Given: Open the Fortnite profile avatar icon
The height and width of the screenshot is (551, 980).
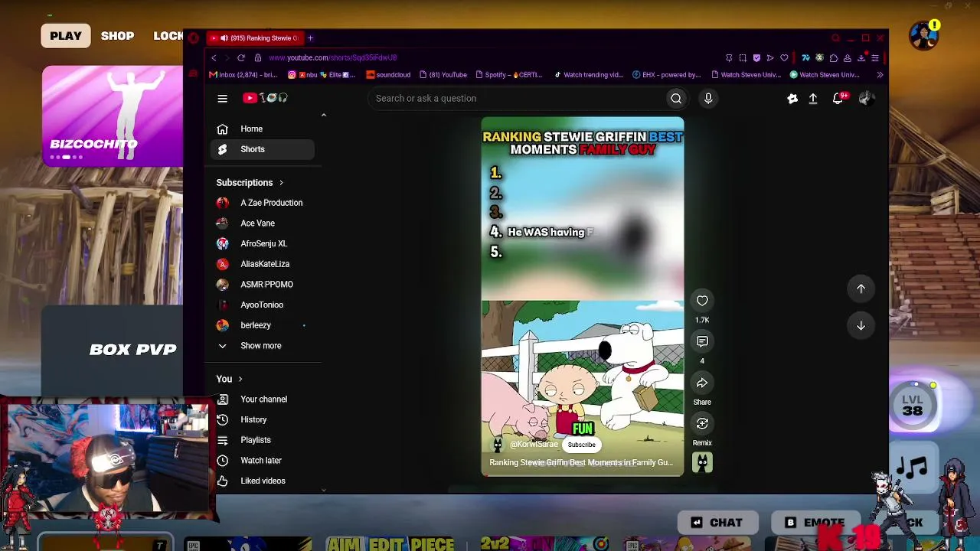Looking at the screenshot, I should [924, 35].
